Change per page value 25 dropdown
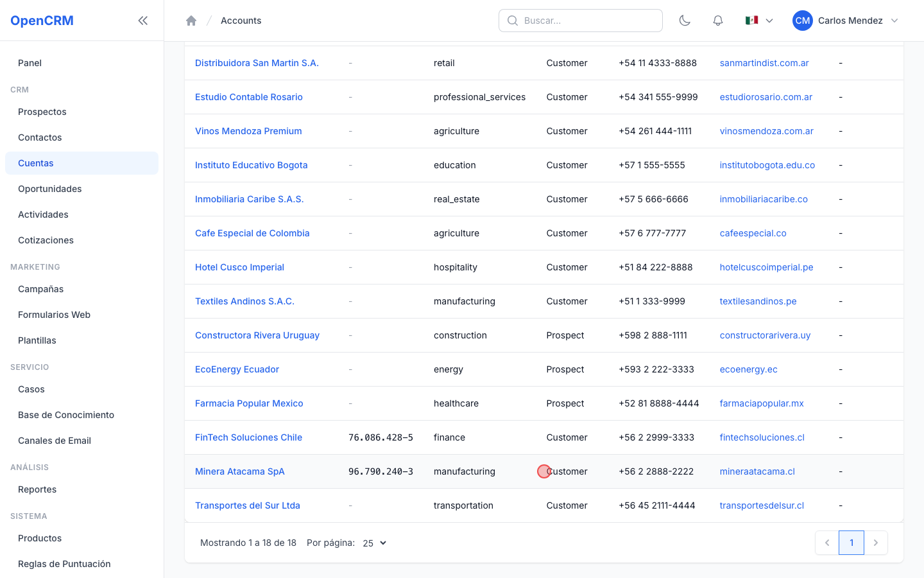 [375, 543]
